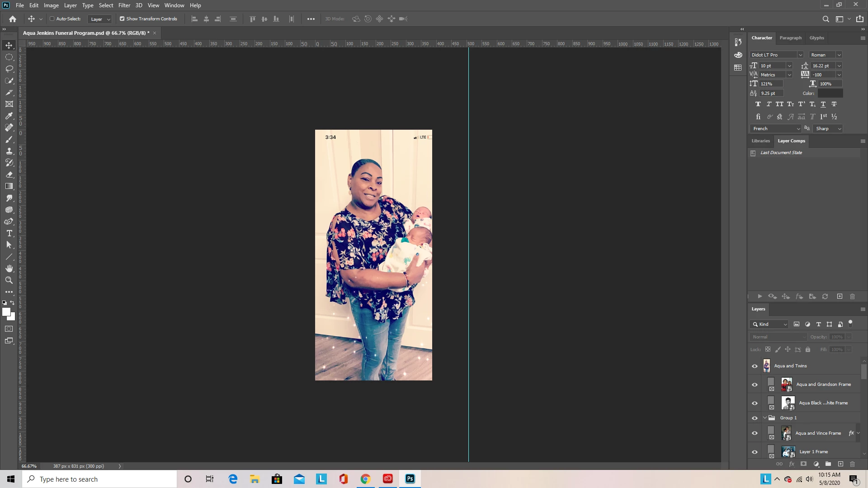
Task: Click the Faux Bold text style icon
Action: 758,104
